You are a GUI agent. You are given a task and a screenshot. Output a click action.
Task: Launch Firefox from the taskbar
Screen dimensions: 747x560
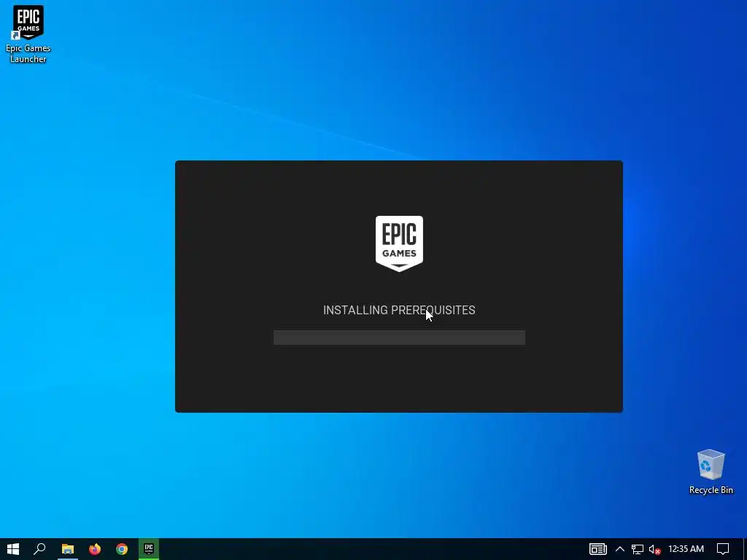coord(95,549)
